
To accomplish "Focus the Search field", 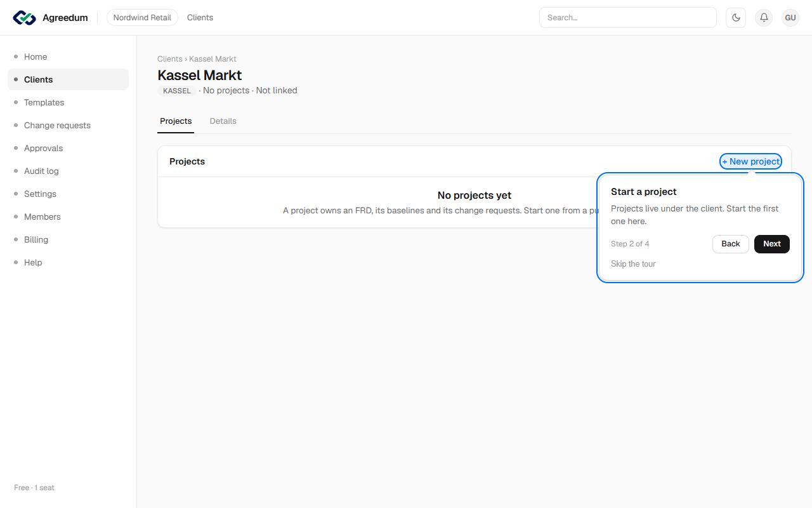I will [x=628, y=18].
